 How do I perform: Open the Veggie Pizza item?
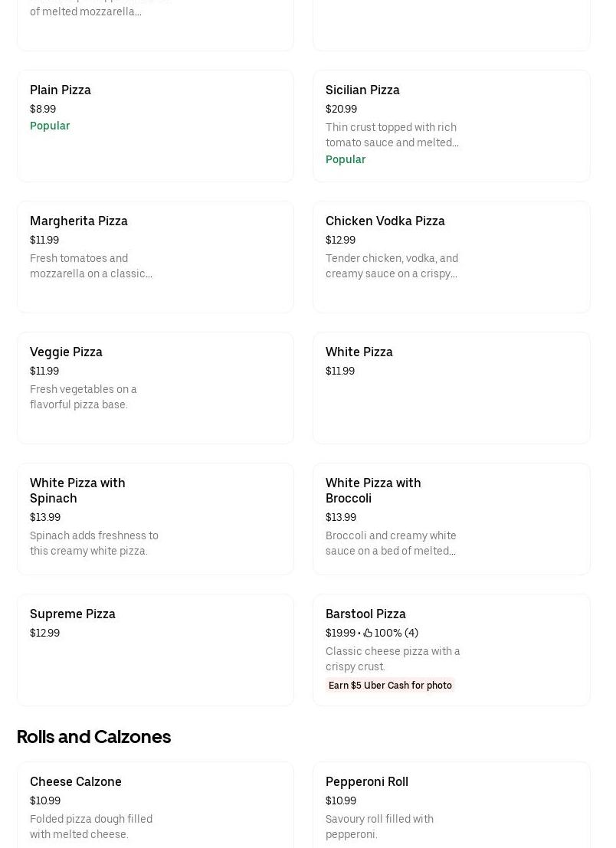tap(156, 388)
